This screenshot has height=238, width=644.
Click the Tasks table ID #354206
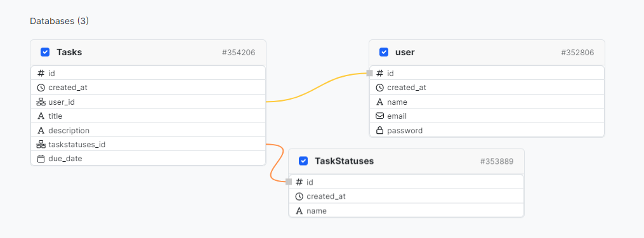click(239, 53)
